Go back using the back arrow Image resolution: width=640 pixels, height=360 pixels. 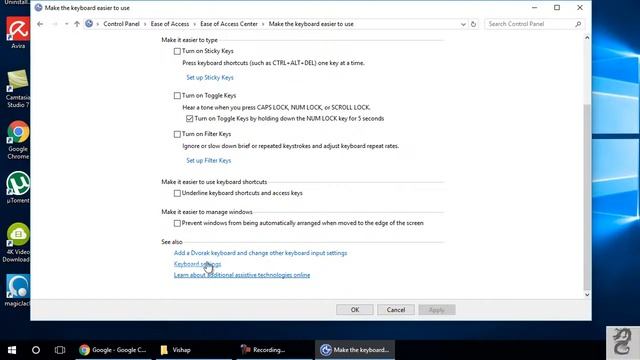pyautogui.click(x=40, y=24)
